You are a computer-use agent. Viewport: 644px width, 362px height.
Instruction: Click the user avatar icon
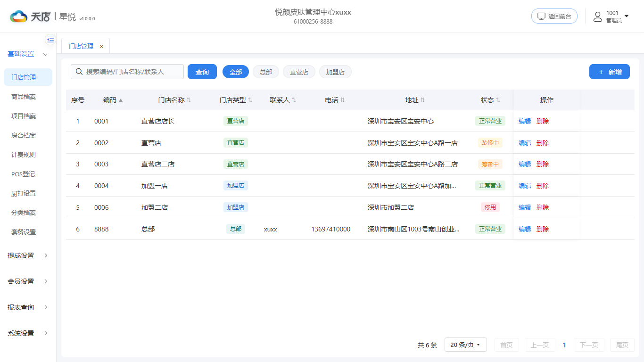point(598,16)
